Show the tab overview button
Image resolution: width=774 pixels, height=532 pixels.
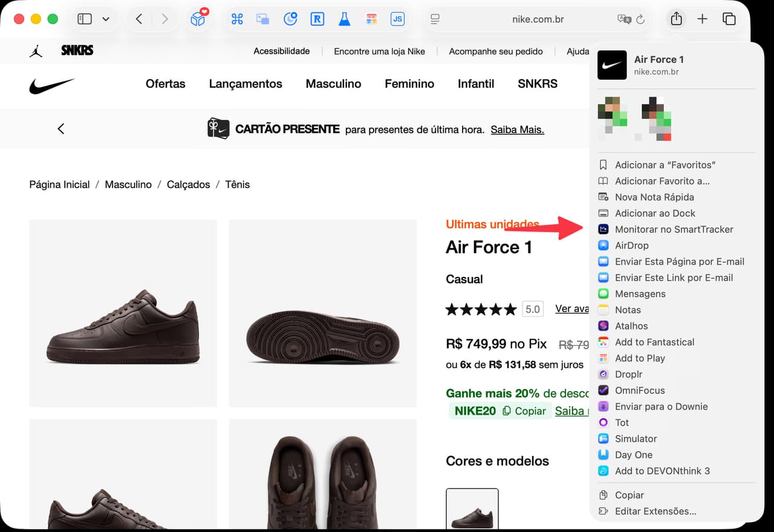coord(729,19)
